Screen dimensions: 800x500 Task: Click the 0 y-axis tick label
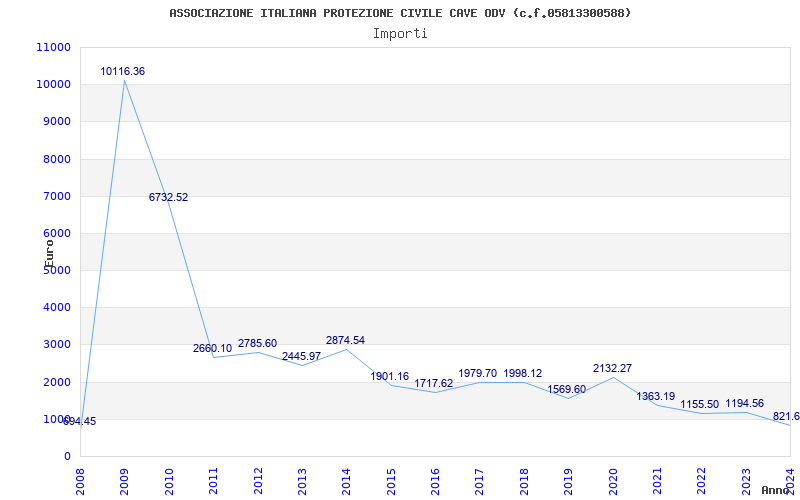pyautogui.click(x=67, y=457)
